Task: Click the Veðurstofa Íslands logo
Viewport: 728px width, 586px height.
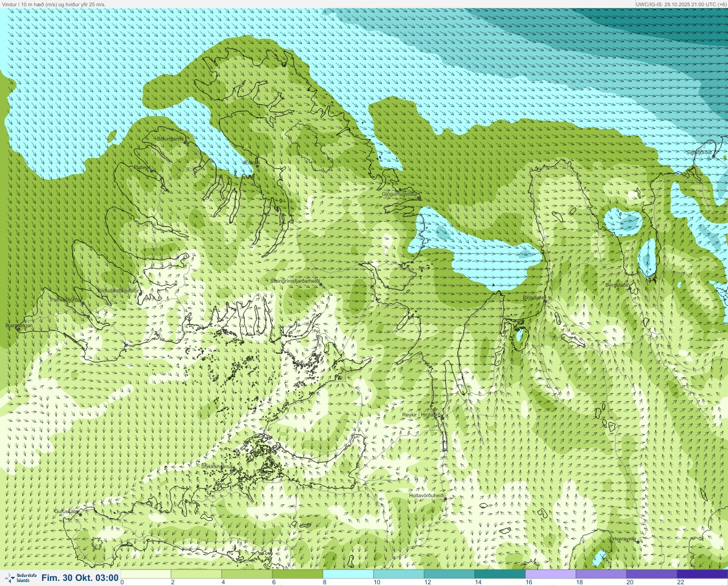Action: [20, 578]
